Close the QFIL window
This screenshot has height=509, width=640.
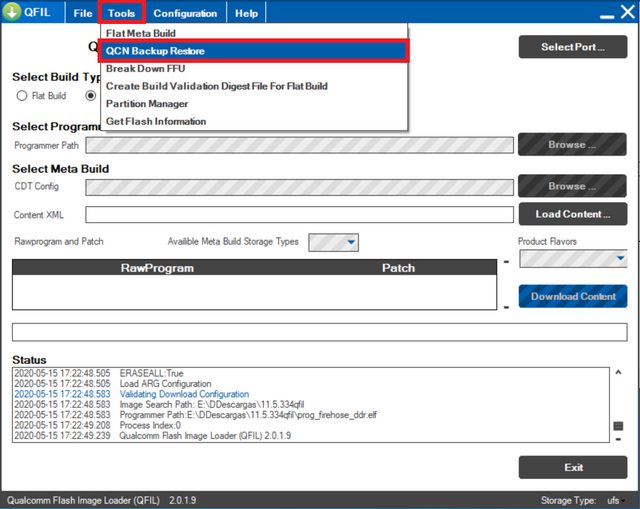pyautogui.click(x=628, y=12)
